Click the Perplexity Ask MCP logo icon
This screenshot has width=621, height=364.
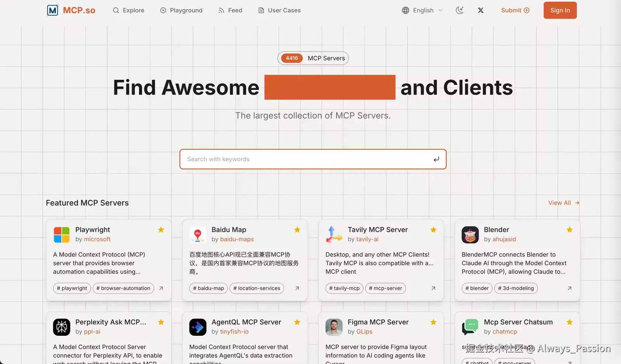tap(62, 327)
